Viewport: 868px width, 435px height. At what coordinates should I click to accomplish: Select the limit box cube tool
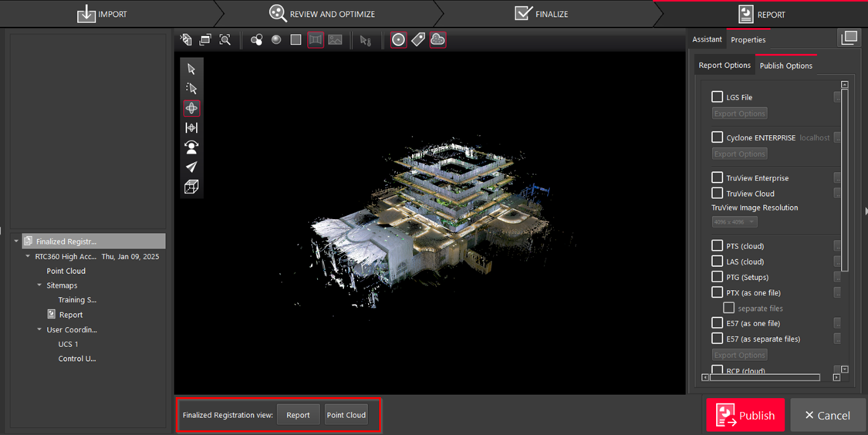191,187
